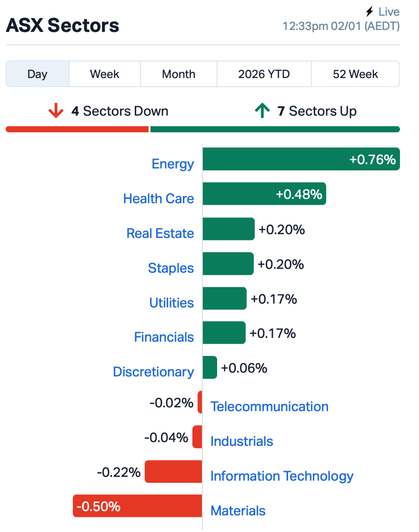419x532 pixels.
Task: Open the Staples sector link
Action: [x=171, y=268]
